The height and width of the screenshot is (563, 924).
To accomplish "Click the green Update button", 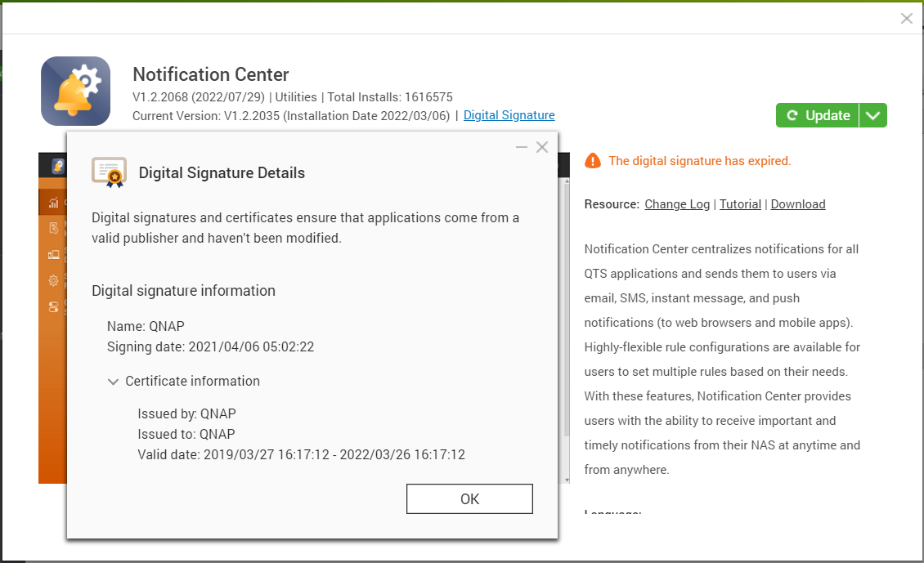I will [x=818, y=115].
